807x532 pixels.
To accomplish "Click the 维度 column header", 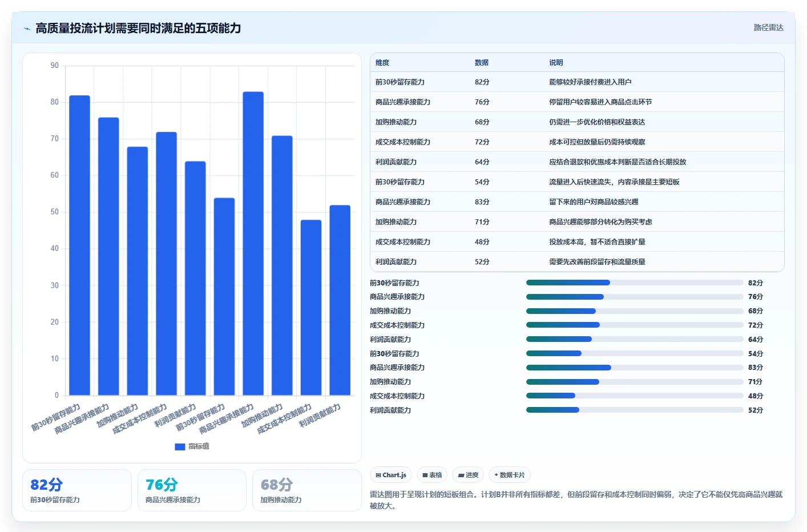I will 382,63.
